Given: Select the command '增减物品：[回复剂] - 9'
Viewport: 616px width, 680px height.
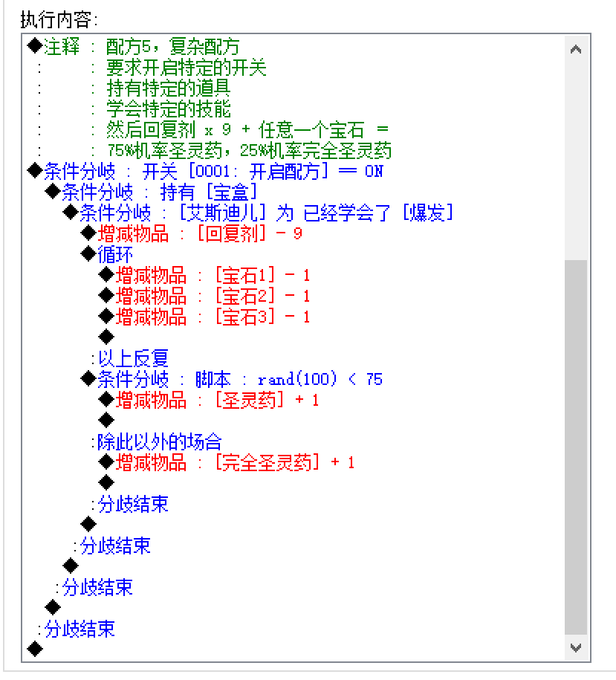Looking at the screenshot, I should pos(191,234).
